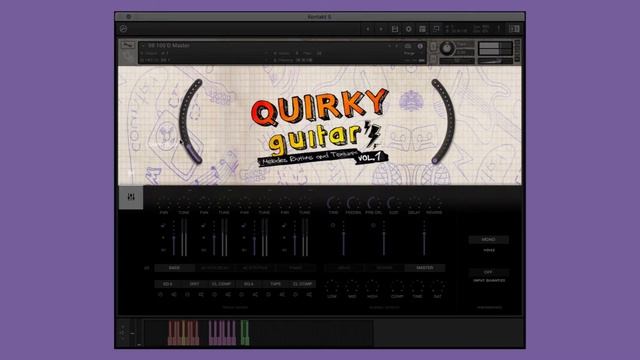Click the LOW EQ knob
Image resolution: width=640 pixels, height=360 pixels.
point(332,287)
